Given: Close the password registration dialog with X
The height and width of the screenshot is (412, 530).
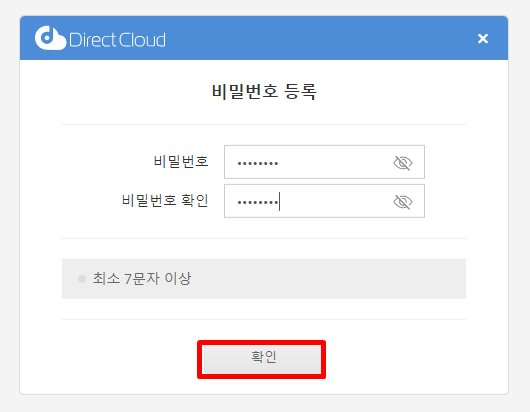Looking at the screenshot, I should click(483, 39).
